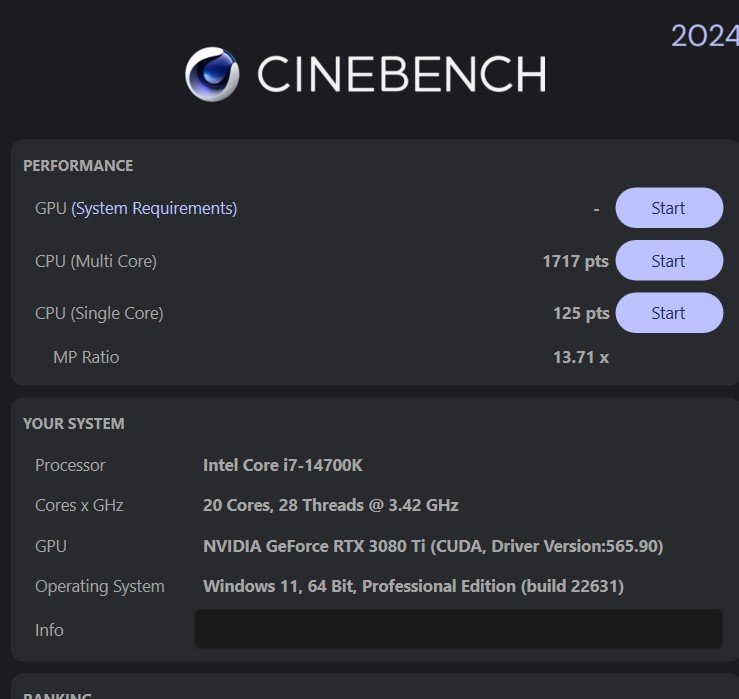Click the Windows 11 operating system text
Viewport: 739px width, 699px height.
click(x=413, y=586)
